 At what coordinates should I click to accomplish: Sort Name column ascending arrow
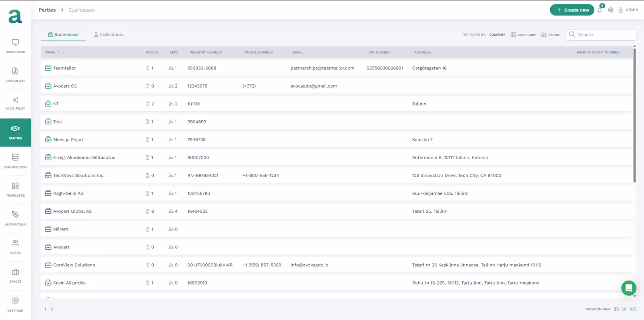click(x=58, y=52)
